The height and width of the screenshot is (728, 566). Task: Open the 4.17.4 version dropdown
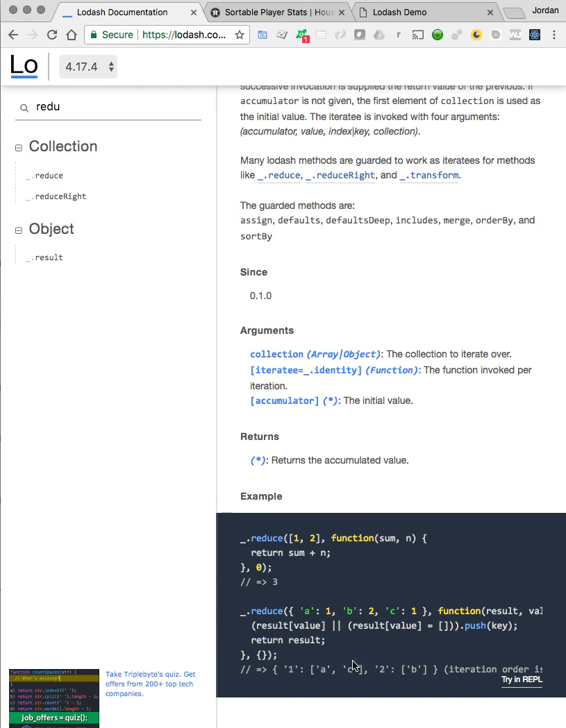88,67
